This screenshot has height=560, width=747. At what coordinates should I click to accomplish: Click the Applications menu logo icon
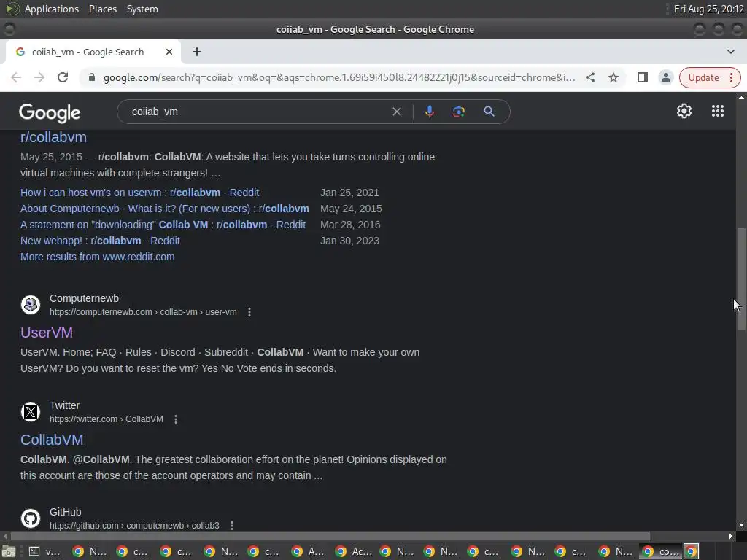12,9
